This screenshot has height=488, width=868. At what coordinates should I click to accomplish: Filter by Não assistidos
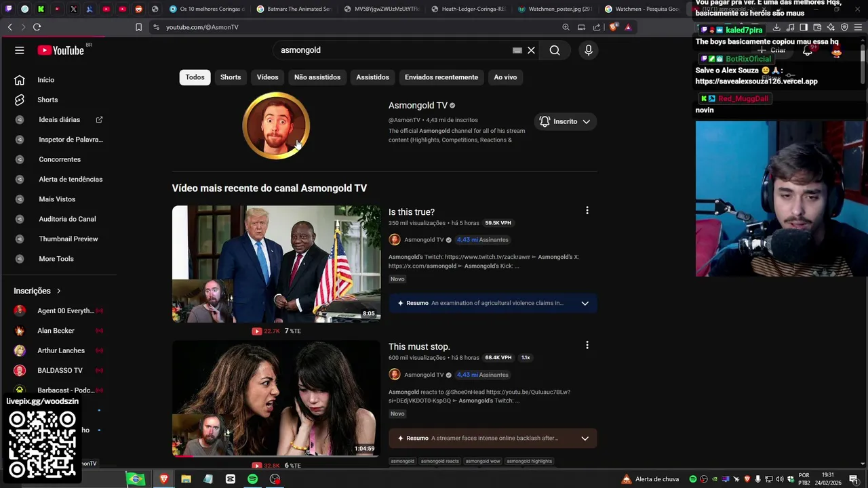pyautogui.click(x=317, y=77)
